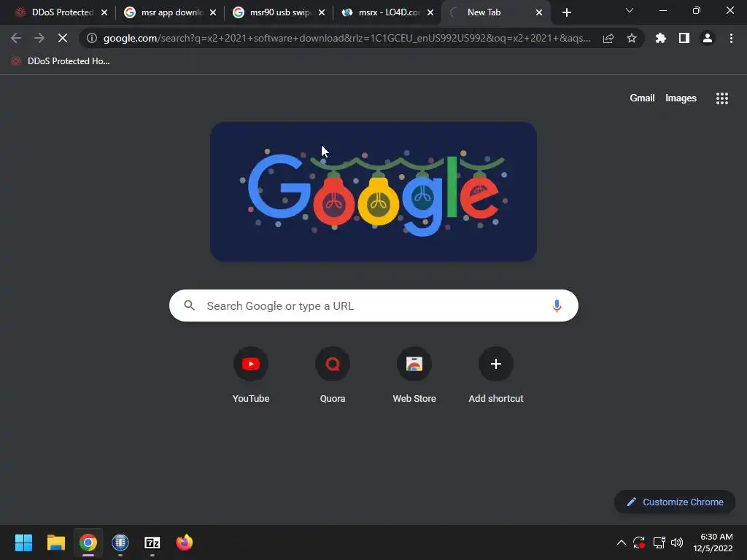Bookmark this tab with star icon

point(632,38)
